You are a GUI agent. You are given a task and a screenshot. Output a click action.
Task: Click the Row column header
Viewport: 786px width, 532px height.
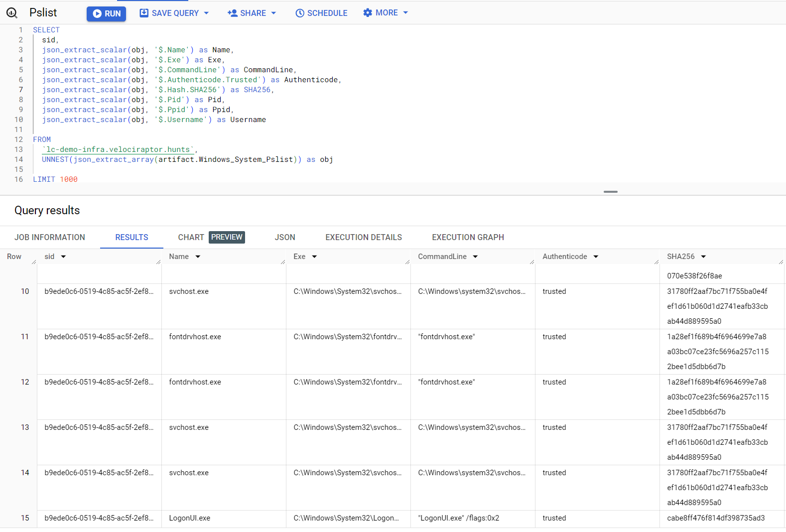pos(14,257)
